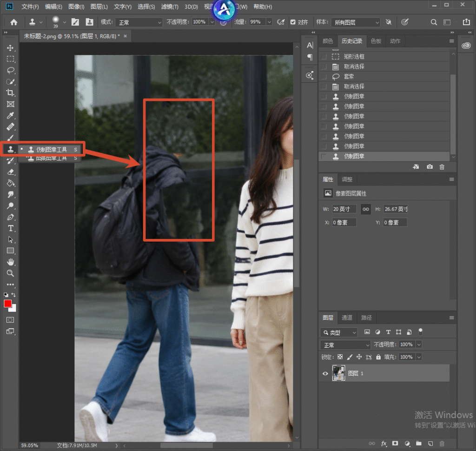The width and height of the screenshot is (476, 451).
Task: Select the Lasso tool
Action: 10,71
